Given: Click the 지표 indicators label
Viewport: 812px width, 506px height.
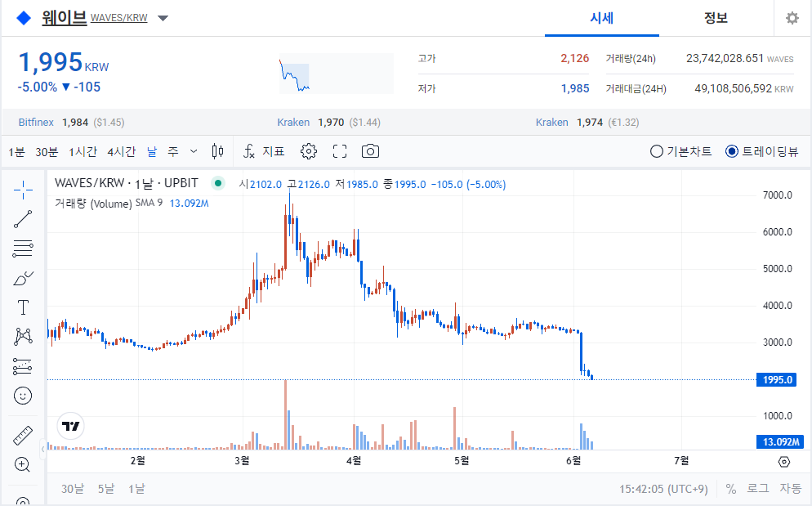Looking at the screenshot, I should point(274,151).
